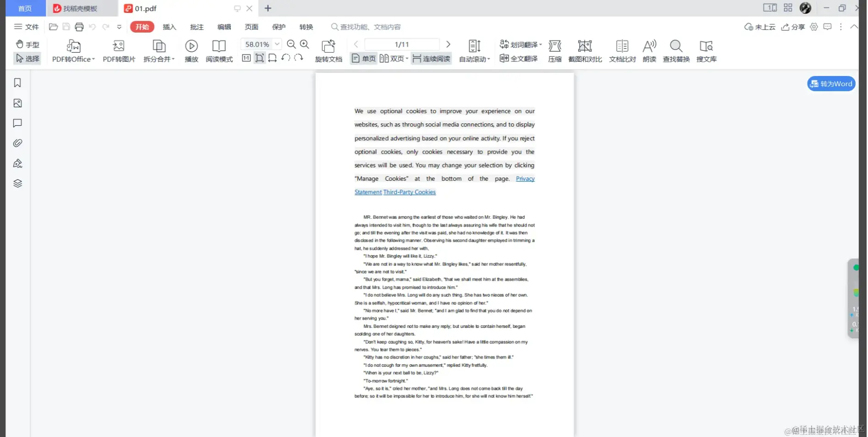The height and width of the screenshot is (437, 868).
Task: Go to previous page arrow
Action: pos(356,44)
